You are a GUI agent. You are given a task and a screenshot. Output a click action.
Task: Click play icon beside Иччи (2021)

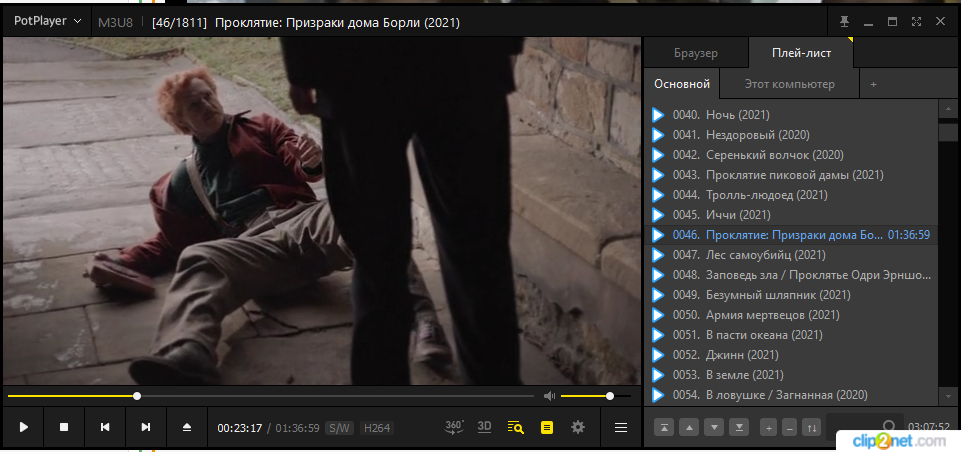coord(658,215)
